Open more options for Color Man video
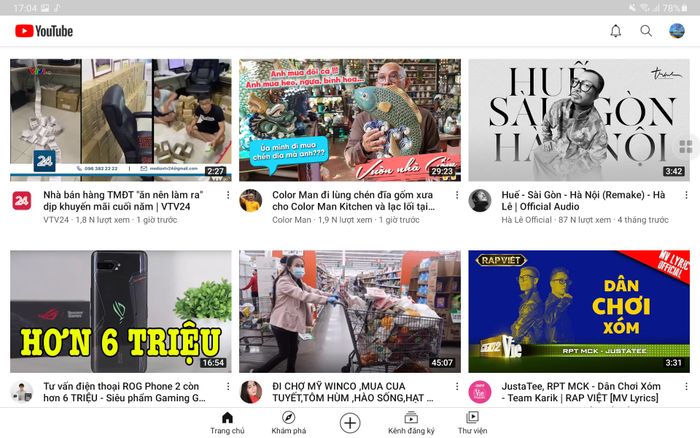700x438 pixels. (x=457, y=195)
